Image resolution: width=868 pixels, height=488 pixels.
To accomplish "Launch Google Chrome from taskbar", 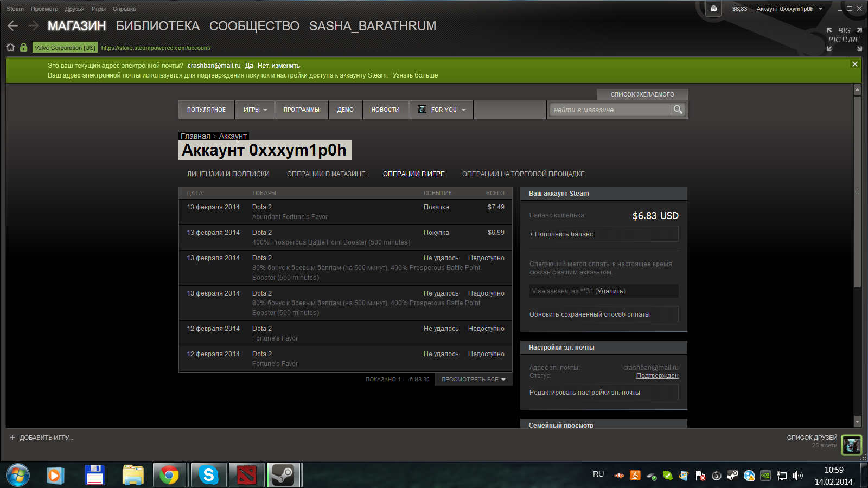I will tap(169, 476).
